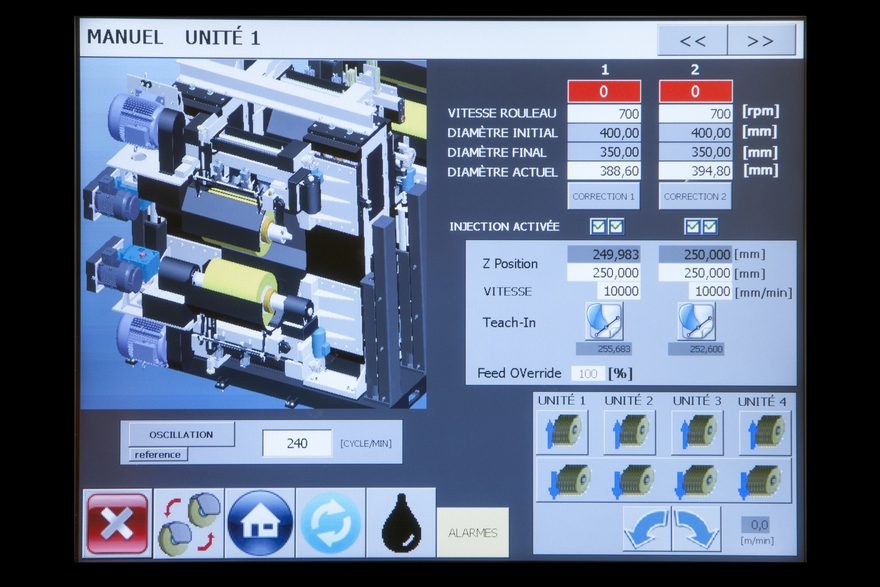Toggle first injection checkbox for column 1
Viewport: 880px width, 587px height.
(598, 226)
